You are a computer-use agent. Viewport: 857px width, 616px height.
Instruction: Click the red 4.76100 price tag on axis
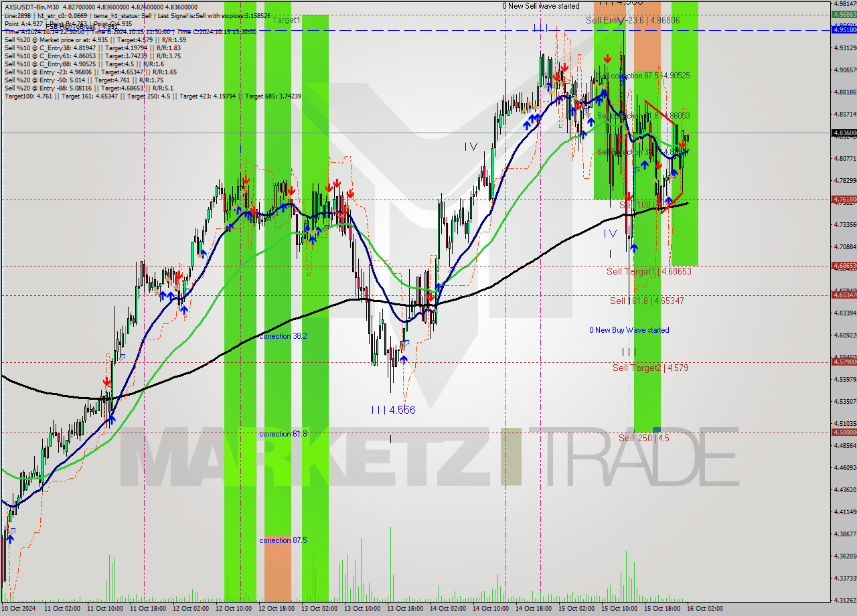click(844, 200)
